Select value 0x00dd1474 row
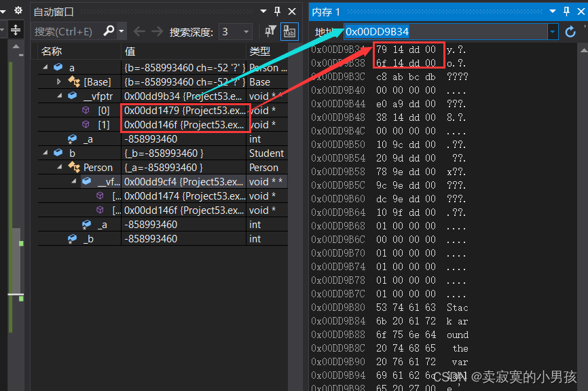The width and height of the screenshot is (588, 391). (x=184, y=196)
